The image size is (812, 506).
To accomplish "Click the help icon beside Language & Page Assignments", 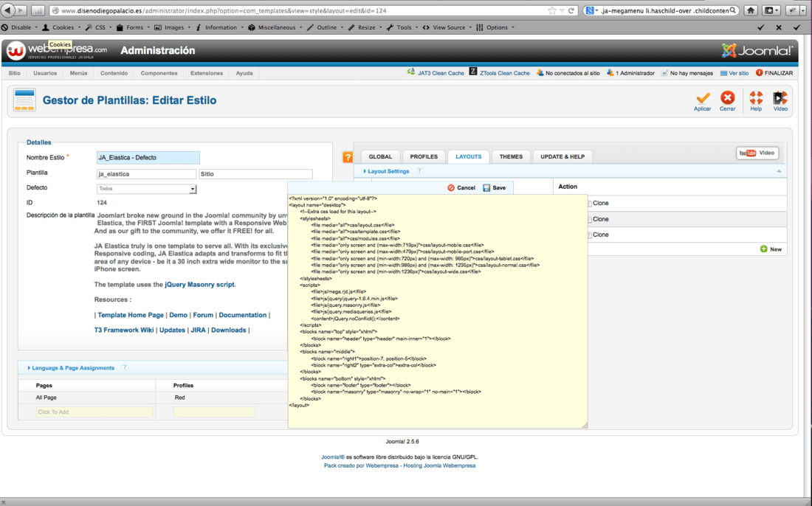I will point(124,367).
